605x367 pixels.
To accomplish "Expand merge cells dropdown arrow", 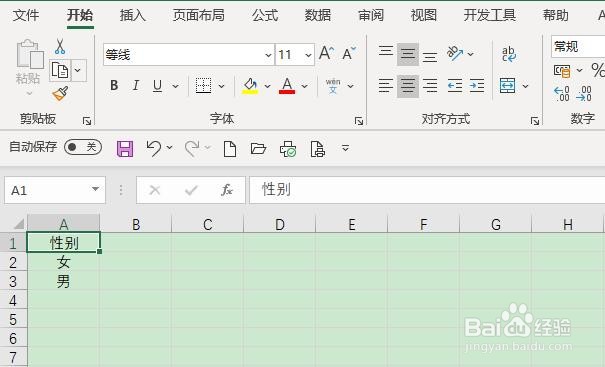I will [x=525, y=86].
